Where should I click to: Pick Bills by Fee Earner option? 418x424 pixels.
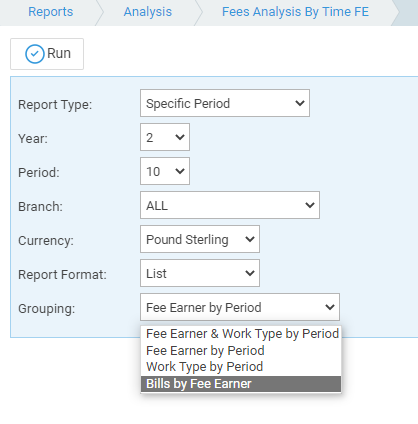click(241, 384)
